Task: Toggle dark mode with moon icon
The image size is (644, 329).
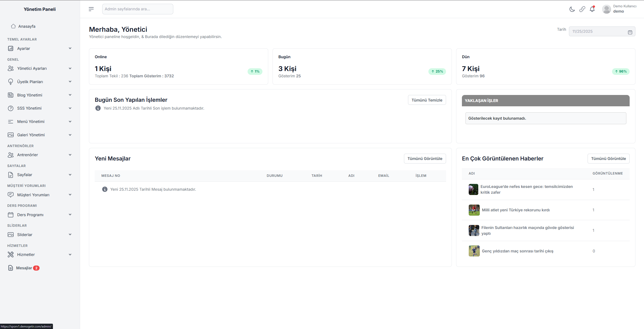Action: pos(572,9)
